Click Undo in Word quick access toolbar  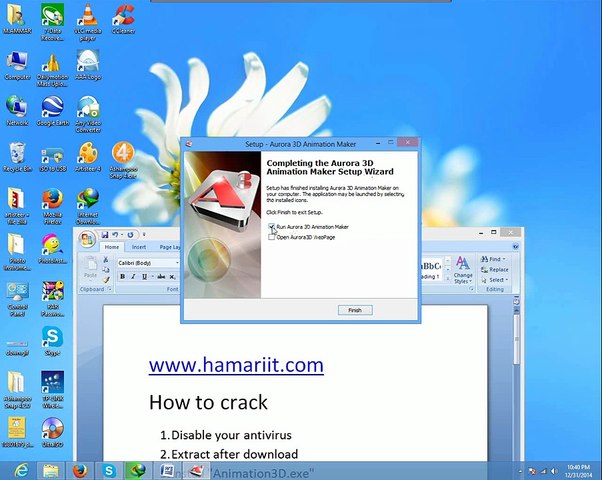coord(115,235)
